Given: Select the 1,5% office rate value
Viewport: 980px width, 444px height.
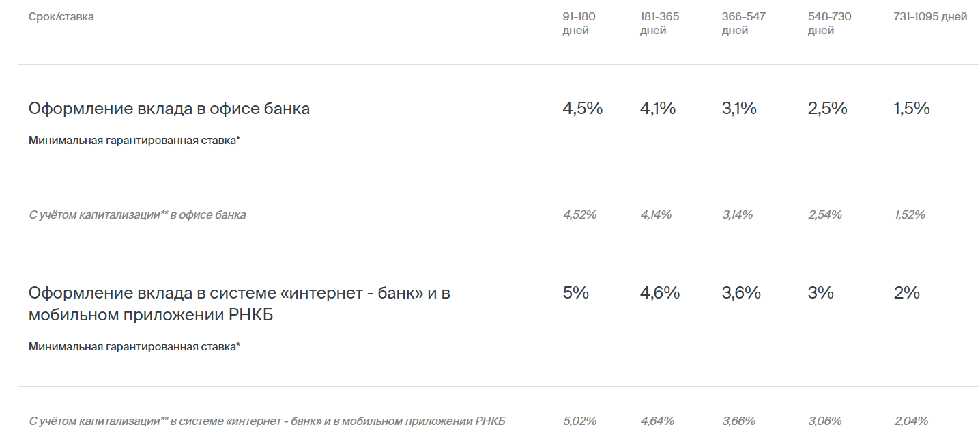Looking at the screenshot, I should click(x=912, y=109).
